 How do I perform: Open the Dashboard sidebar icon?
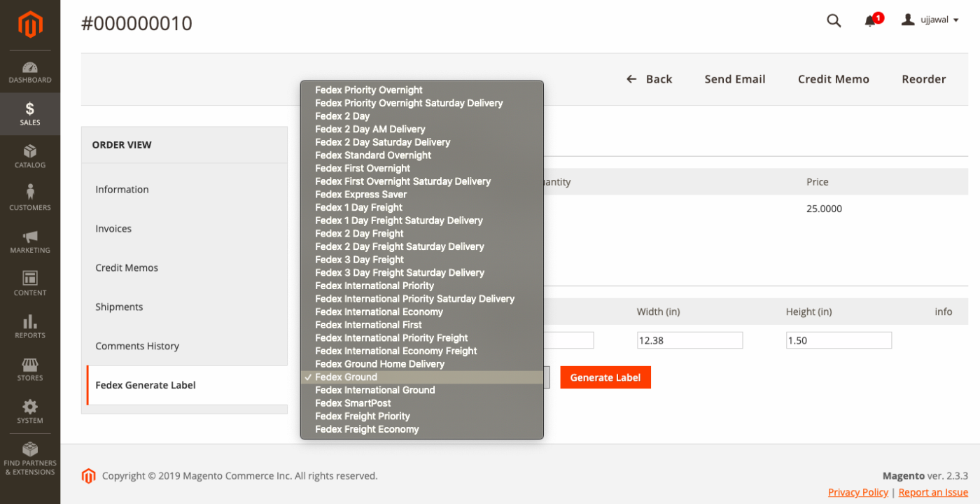point(30,72)
